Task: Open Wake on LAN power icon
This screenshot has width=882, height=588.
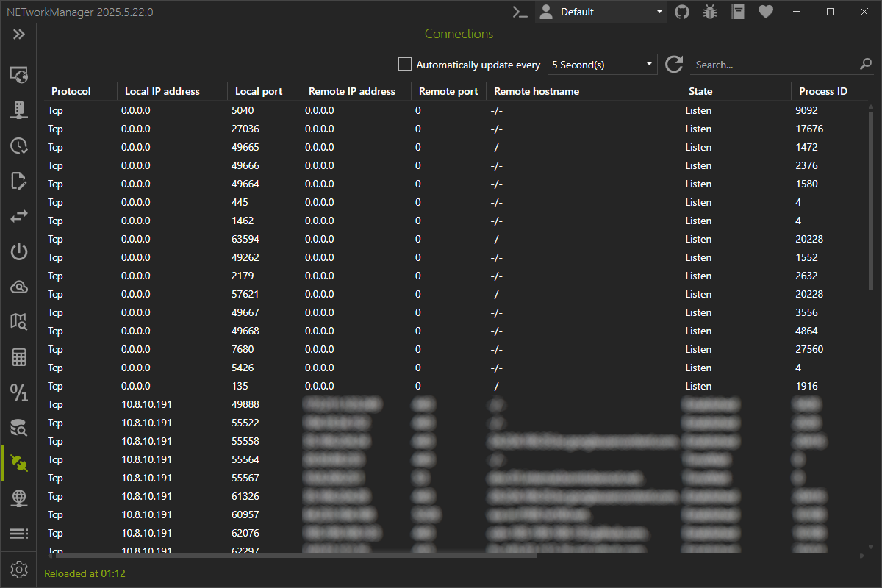Action: click(18, 252)
